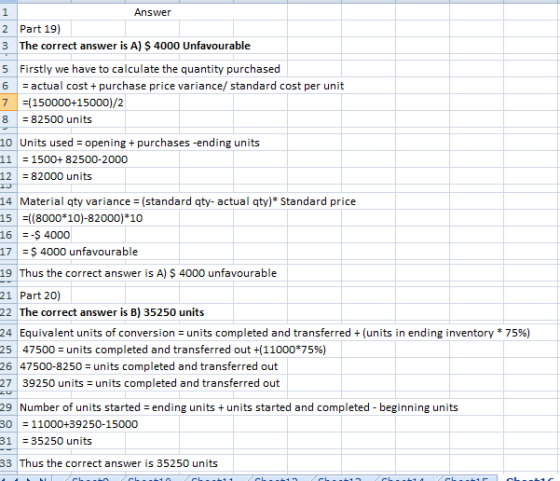Click the 'Number of units started' formula line
The width and height of the screenshot is (560, 481).
pyautogui.click(x=239, y=407)
